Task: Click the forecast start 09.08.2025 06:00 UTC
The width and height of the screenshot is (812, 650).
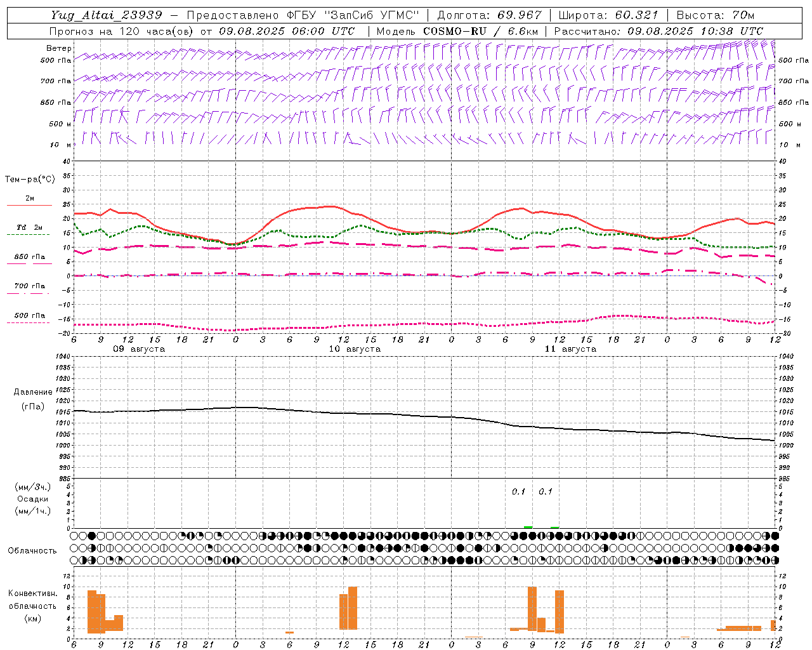Action: [287, 31]
